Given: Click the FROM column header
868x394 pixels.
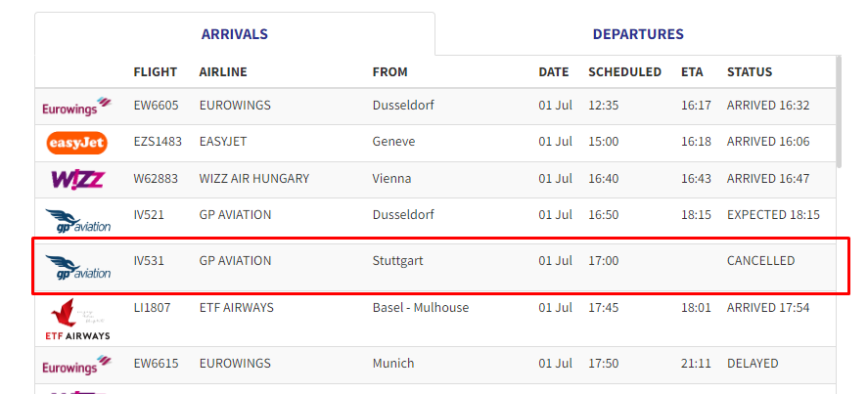Looking at the screenshot, I should click(x=389, y=72).
